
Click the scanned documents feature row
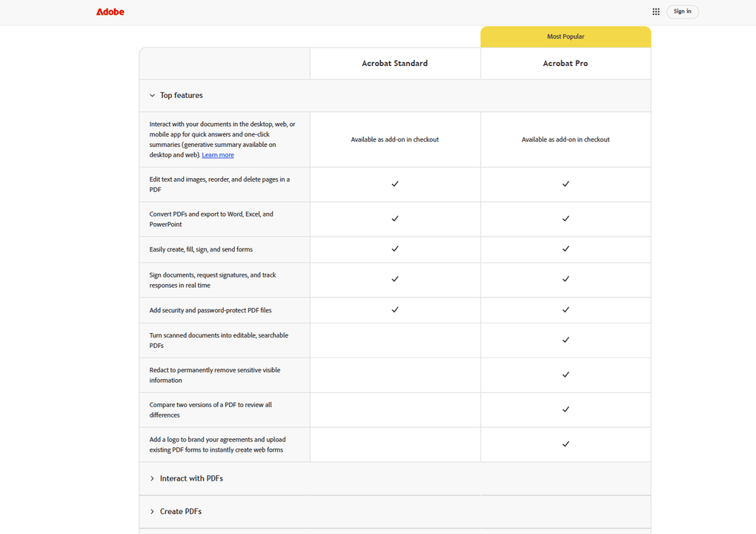(x=219, y=340)
